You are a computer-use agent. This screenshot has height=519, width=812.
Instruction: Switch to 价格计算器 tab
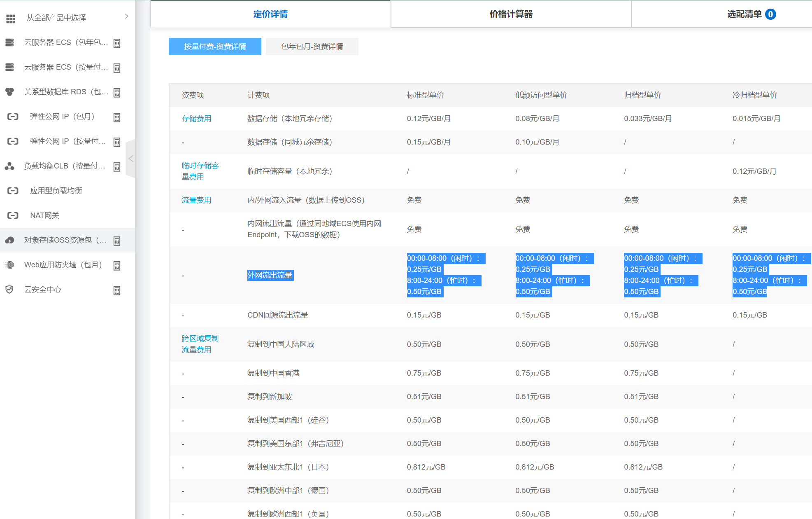[511, 14]
